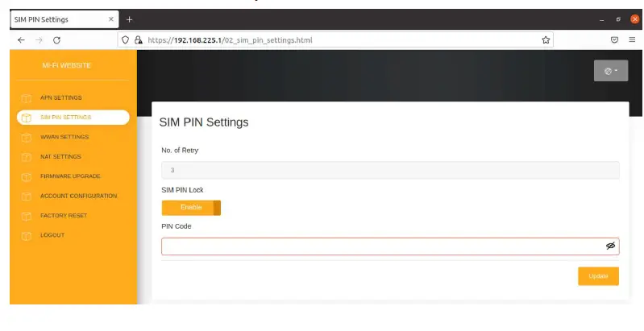Click the 'No. of Retry' label

180,150
